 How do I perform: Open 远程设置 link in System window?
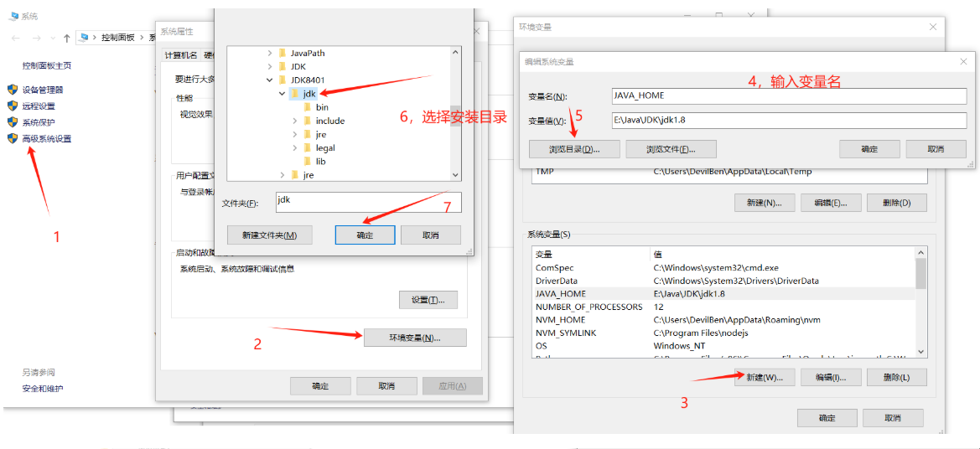coord(39,106)
